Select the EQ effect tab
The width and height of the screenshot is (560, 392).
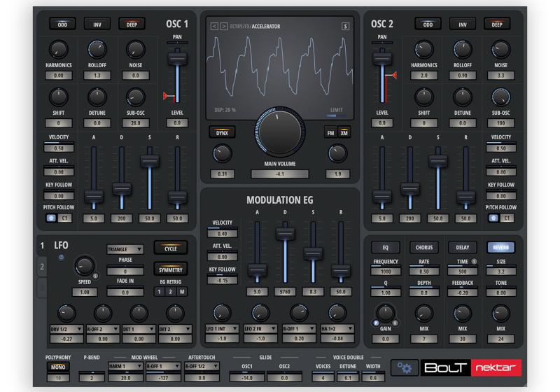[x=386, y=247]
